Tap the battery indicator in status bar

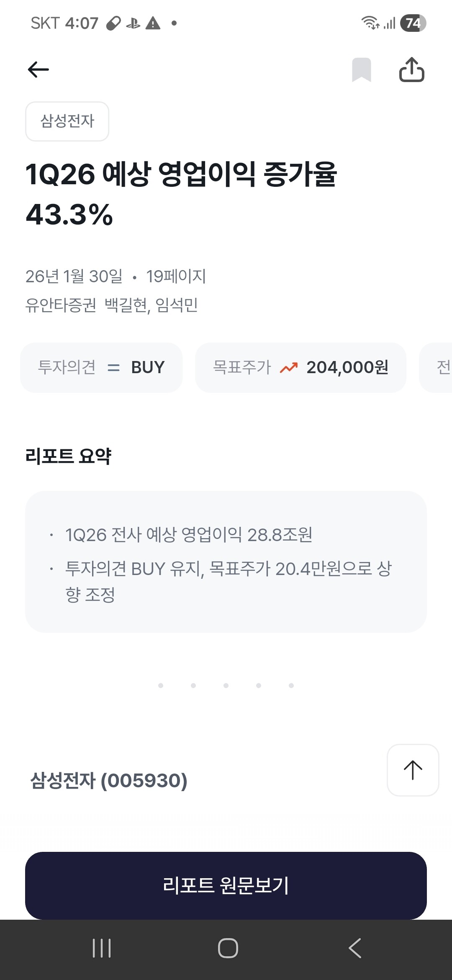(413, 23)
